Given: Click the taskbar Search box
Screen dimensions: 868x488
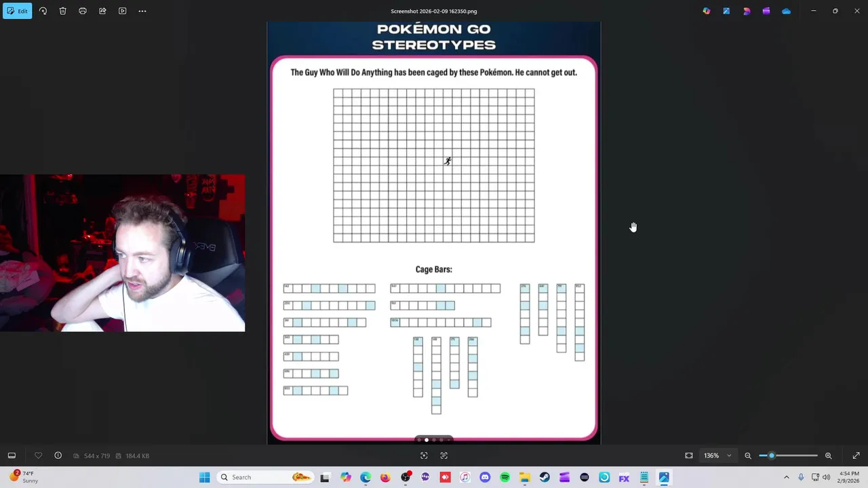Looking at the screenshot, I should click(x=266, y=477).
